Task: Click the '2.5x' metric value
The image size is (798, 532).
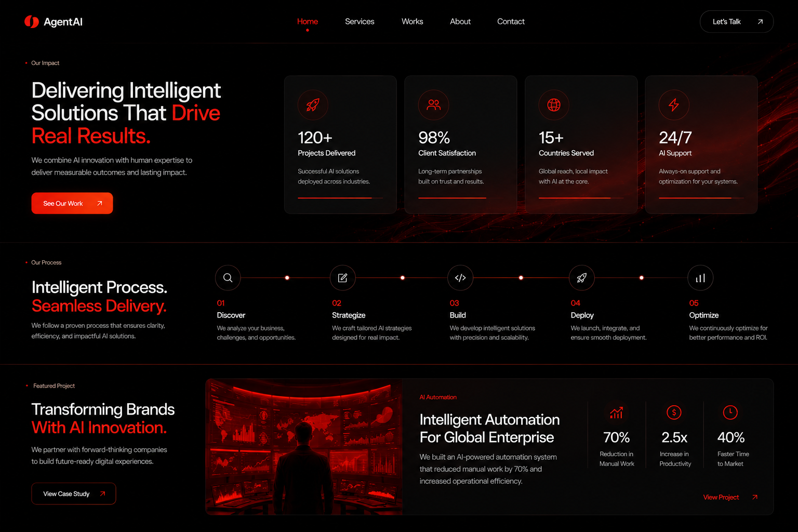Action: pos(674,437)
